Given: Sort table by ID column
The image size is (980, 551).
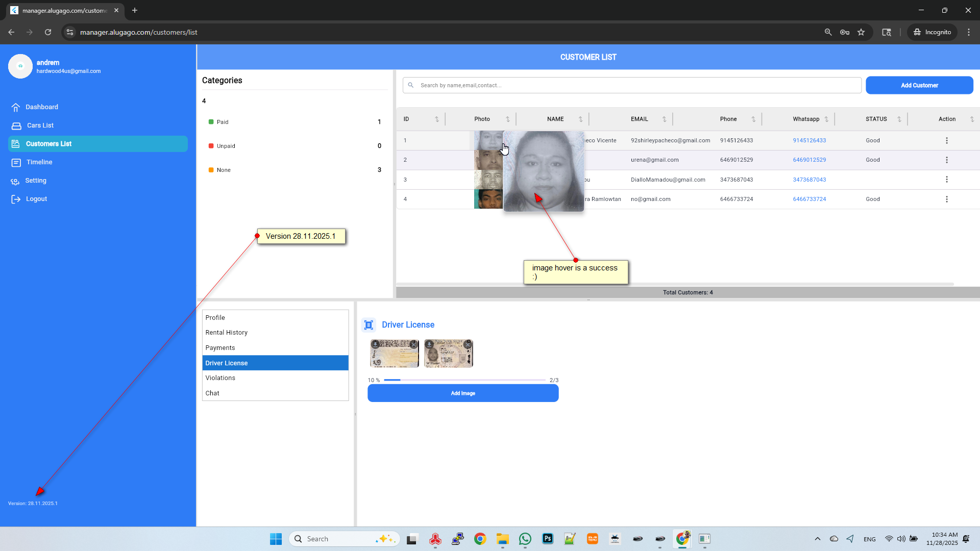Looking at the screenshot, I should (x=436, y=119).
